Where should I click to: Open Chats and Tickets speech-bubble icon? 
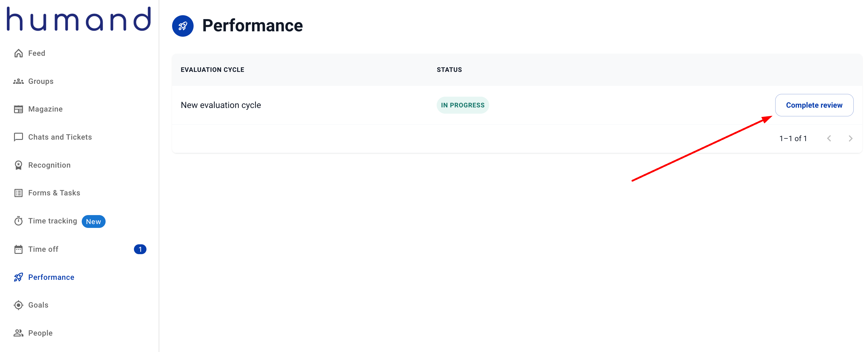coord(18,137)
